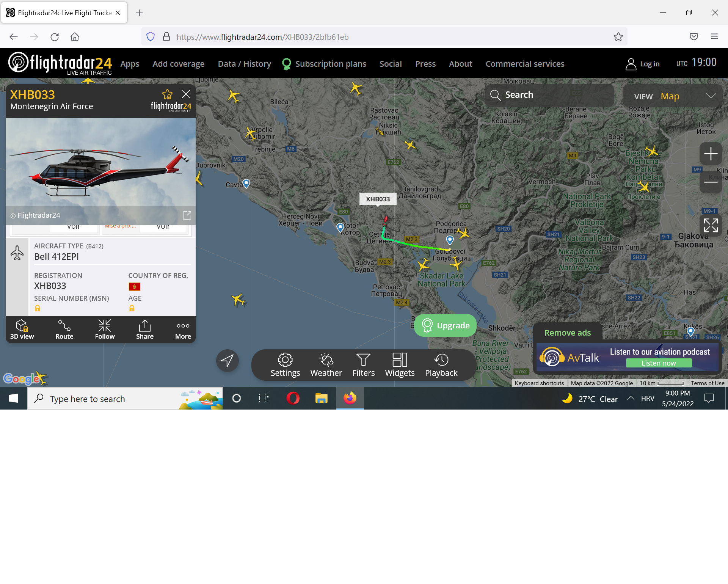728x584 pixels.
Task: Click the locked Age padlock
Action: point(132,308)
